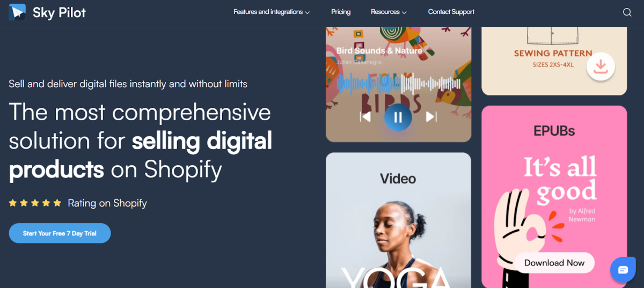Pause the Bird Sounds audio track

click(x=398, y=117)
